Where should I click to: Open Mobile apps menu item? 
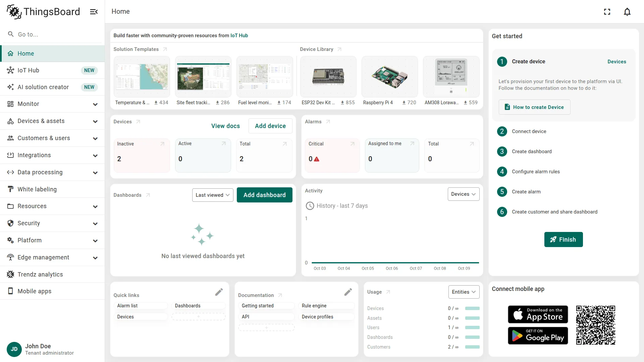pos(52,291)
